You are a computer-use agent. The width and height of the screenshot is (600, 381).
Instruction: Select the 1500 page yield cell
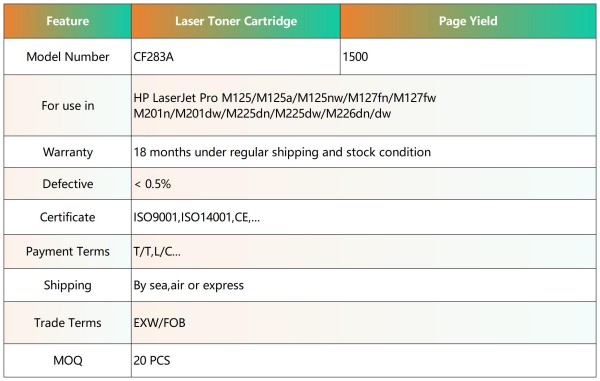468,57
